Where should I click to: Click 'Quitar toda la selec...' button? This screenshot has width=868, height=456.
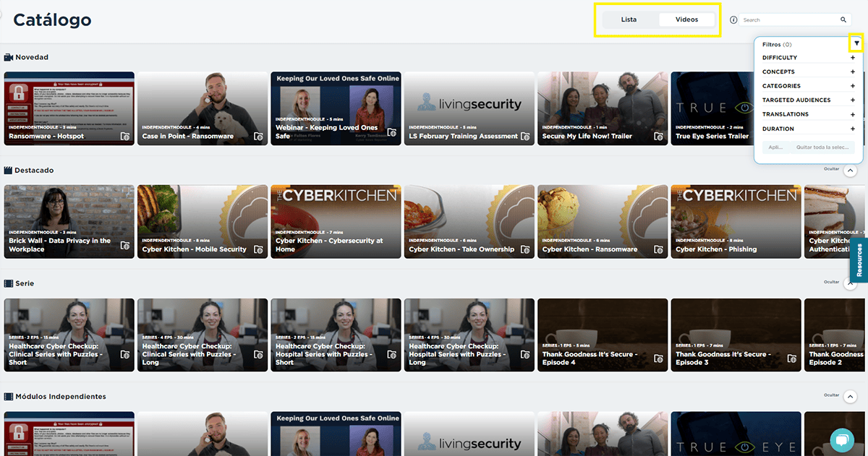(x=822, y=147)
